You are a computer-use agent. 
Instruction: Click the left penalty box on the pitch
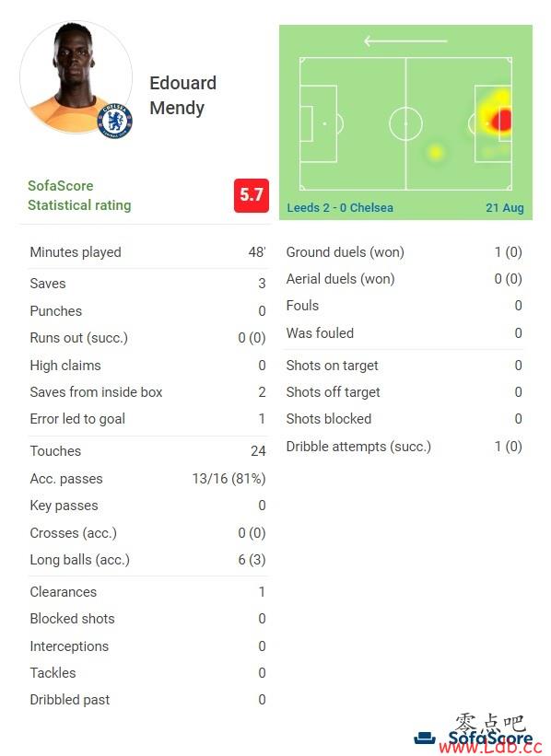click(318, 124)
